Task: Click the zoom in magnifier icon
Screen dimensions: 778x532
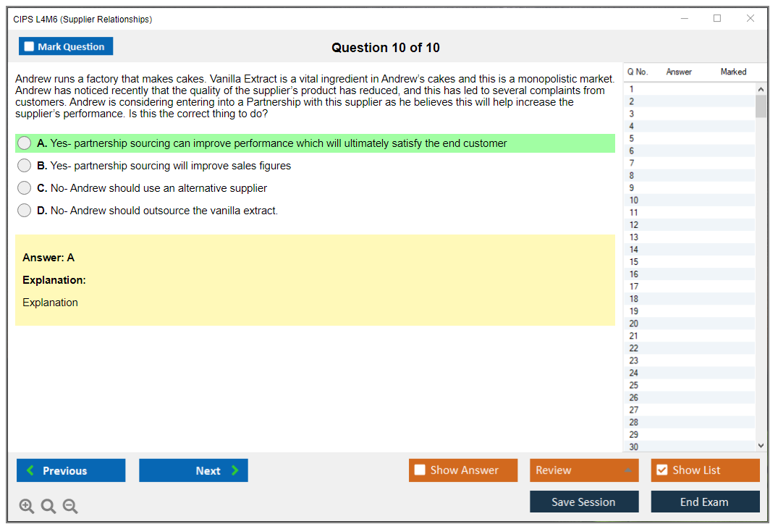Action: 27,506
